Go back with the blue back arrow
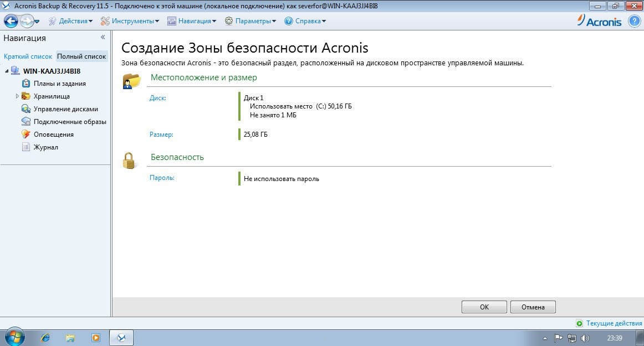 point(11,21)
